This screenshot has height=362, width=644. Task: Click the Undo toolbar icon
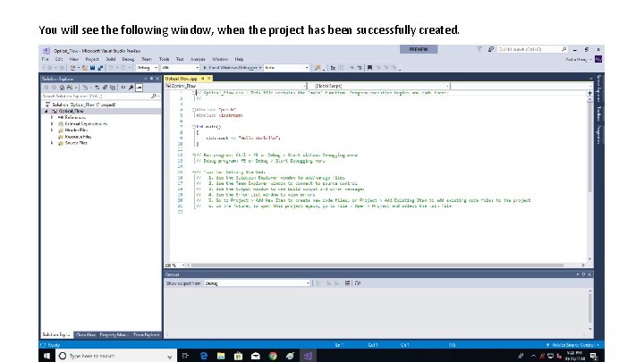(111, 68)
